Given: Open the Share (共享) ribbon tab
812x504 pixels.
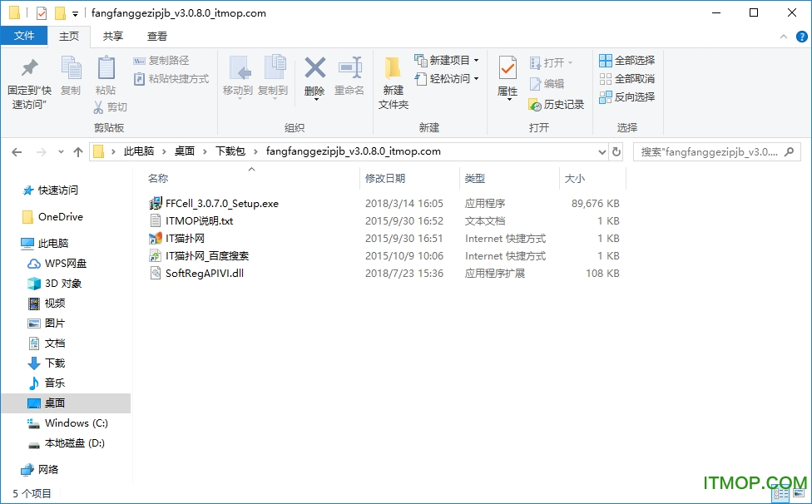Looking at the screenshot, I should [113, 37].
